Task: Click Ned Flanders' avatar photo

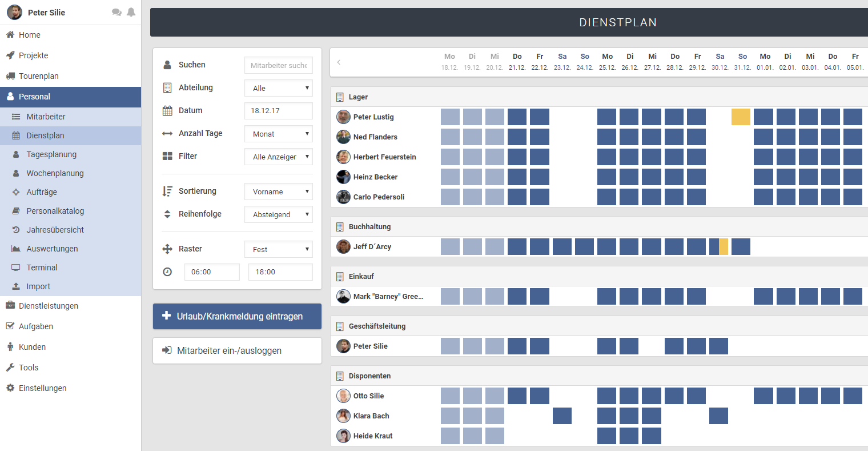Action: pyautogui.click(x=343, y=137)
